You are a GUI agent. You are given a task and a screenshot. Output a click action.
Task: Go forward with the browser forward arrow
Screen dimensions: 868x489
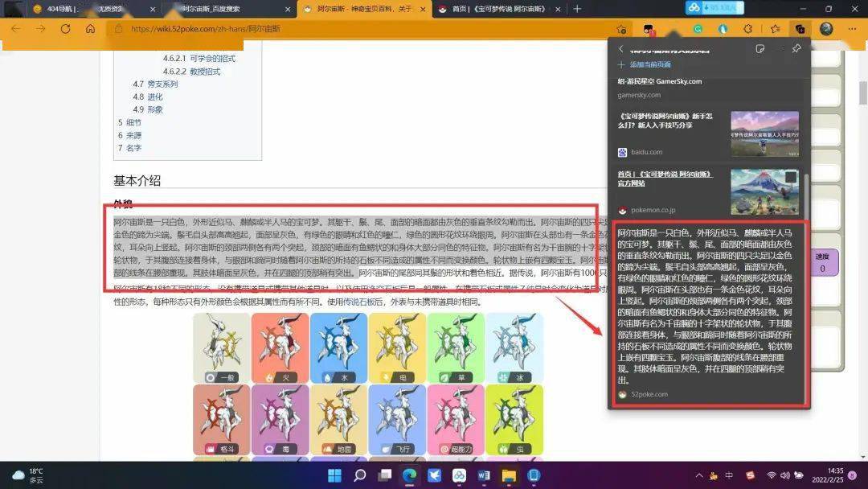click(40, 29)
